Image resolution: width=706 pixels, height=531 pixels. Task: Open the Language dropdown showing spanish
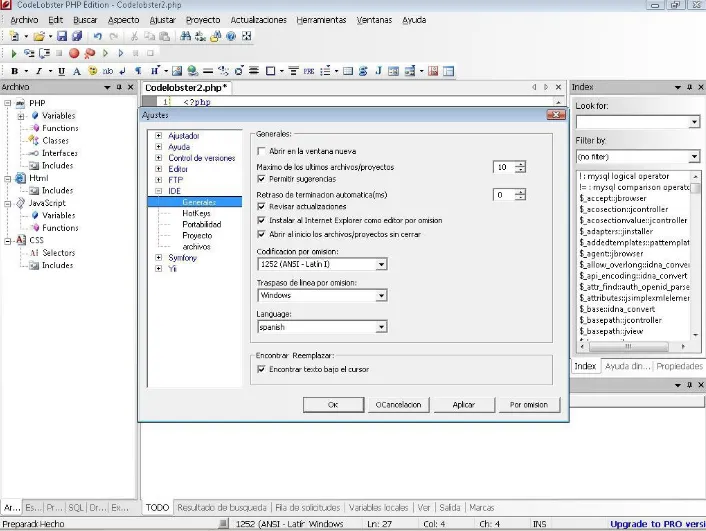(x=381, y=327)
